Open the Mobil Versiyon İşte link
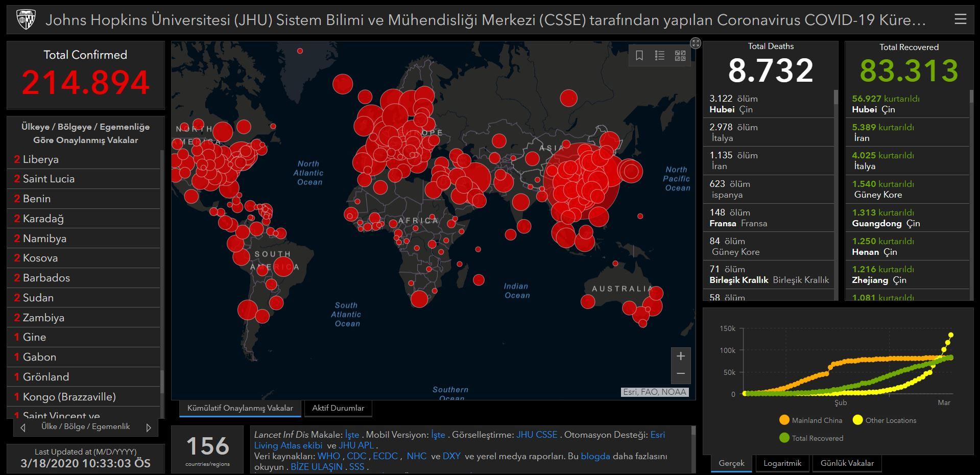 pyautogui.click(x=438, y=435)
